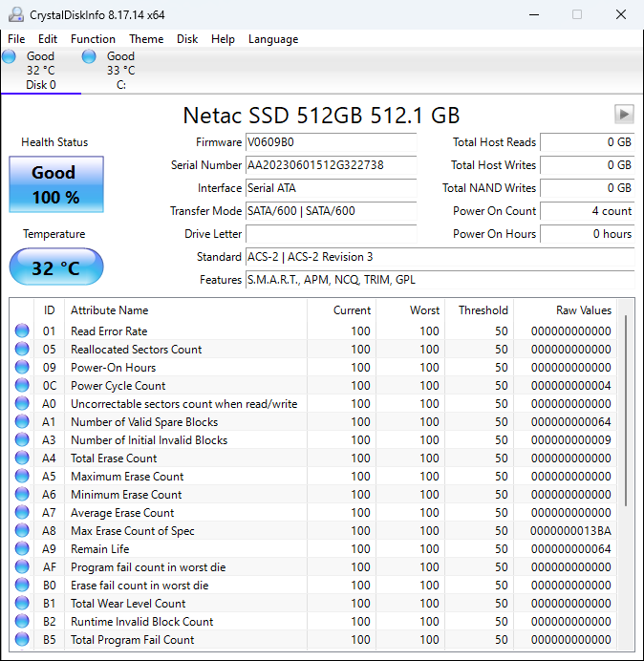The width and height of the screenshot is (644, 661).
Task: Click the 32 °C temperature button
Action: click(55, 267)
